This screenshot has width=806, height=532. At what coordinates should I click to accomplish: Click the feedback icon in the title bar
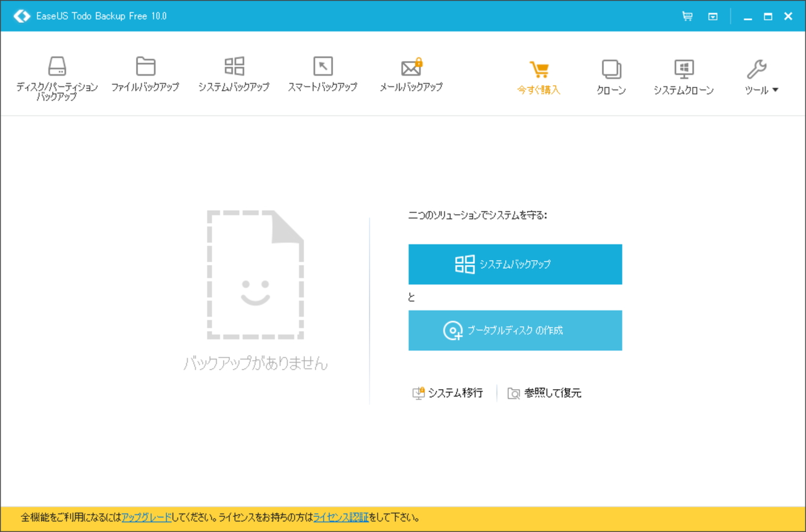(x=712, y=16)
